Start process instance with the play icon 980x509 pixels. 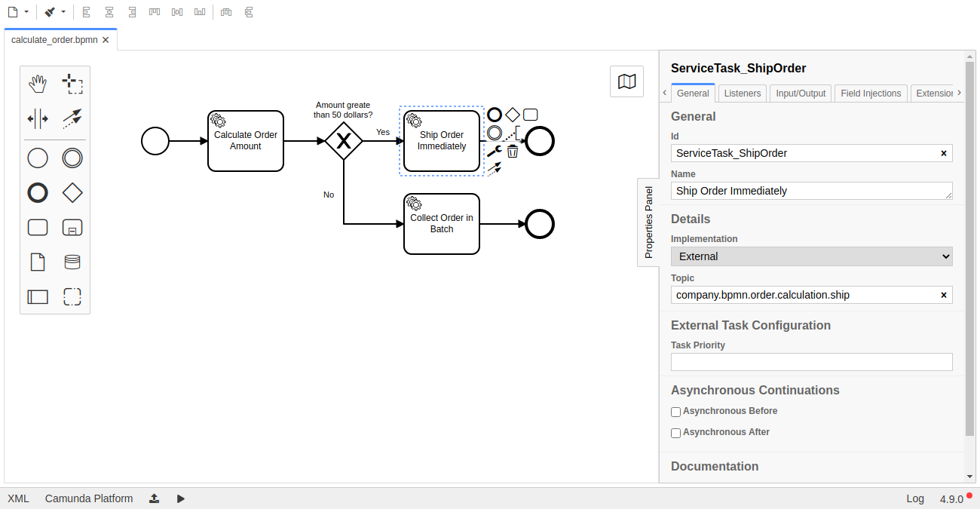(180, 498)
